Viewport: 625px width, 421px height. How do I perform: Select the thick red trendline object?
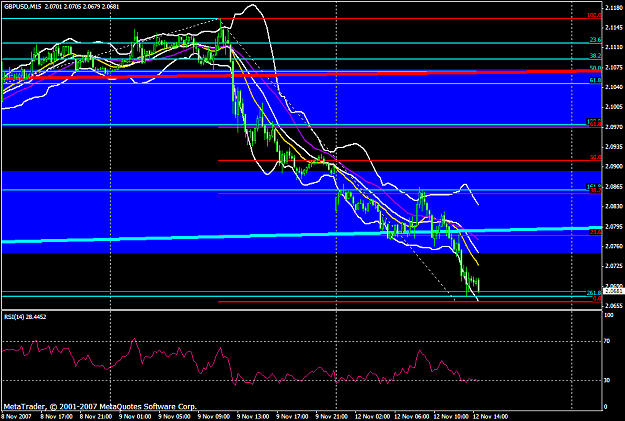tap(303, 75)
